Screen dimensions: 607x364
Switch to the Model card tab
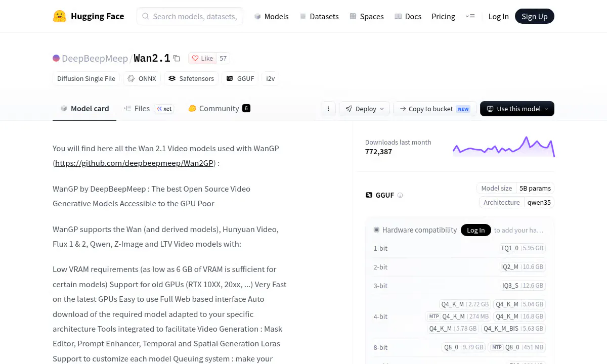(84, 108)
